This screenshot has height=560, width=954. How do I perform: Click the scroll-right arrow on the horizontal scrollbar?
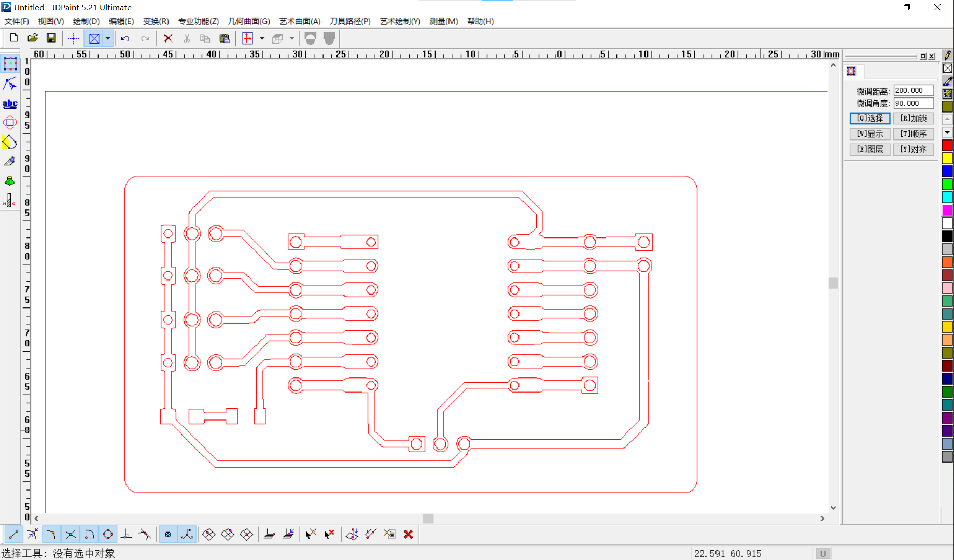tap(822, 519)
